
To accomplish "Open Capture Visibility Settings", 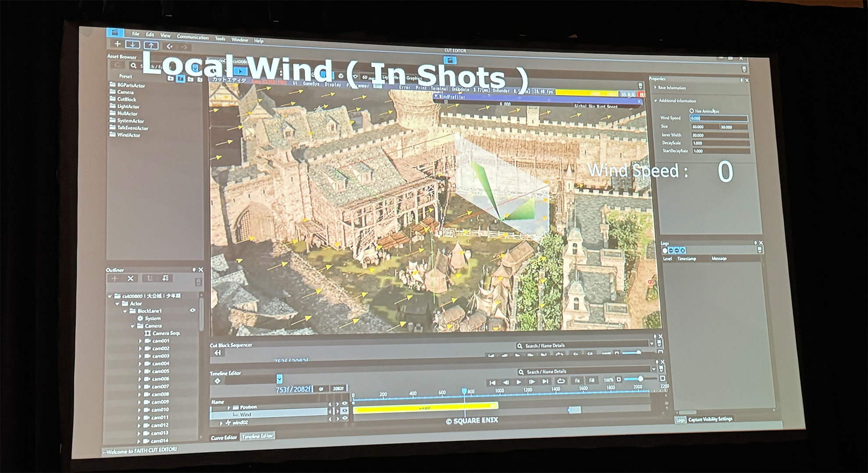I will pos(710,419).
